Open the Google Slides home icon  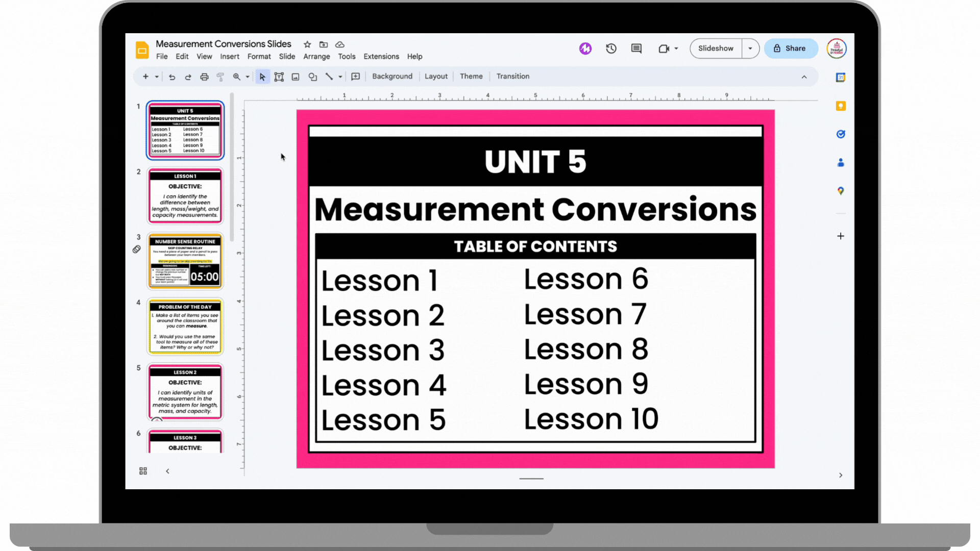[142, 49]
